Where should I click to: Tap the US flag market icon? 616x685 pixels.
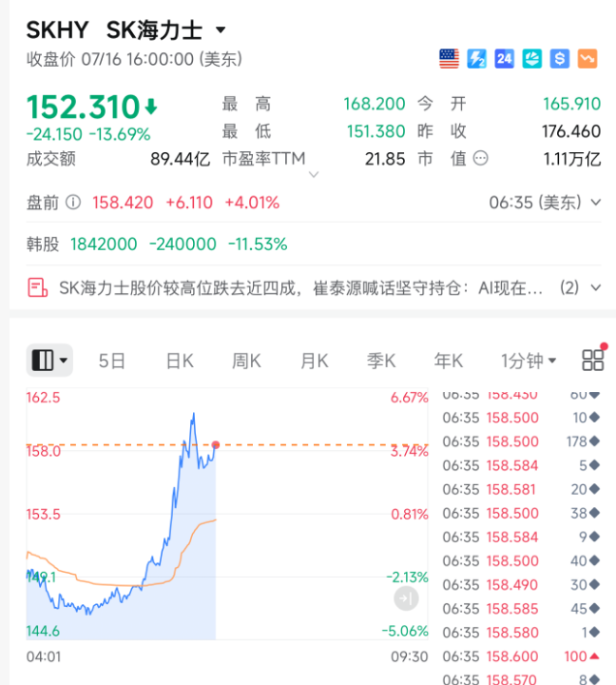[x=449, y=59]
